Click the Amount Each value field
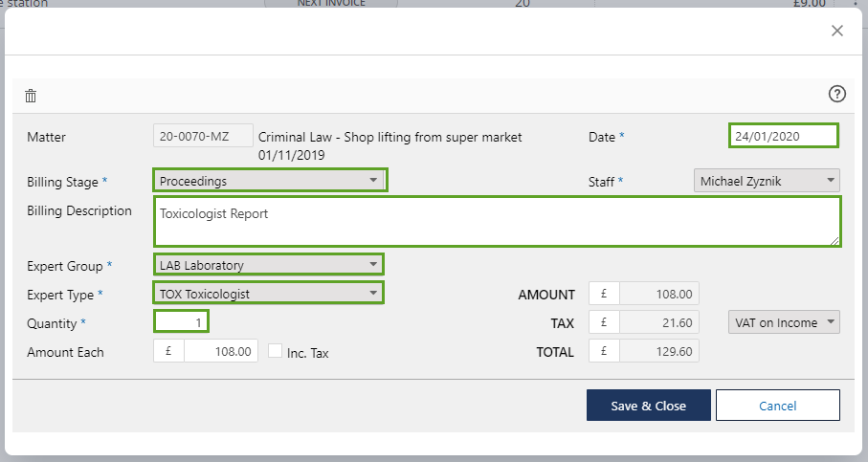 (220, 351)
